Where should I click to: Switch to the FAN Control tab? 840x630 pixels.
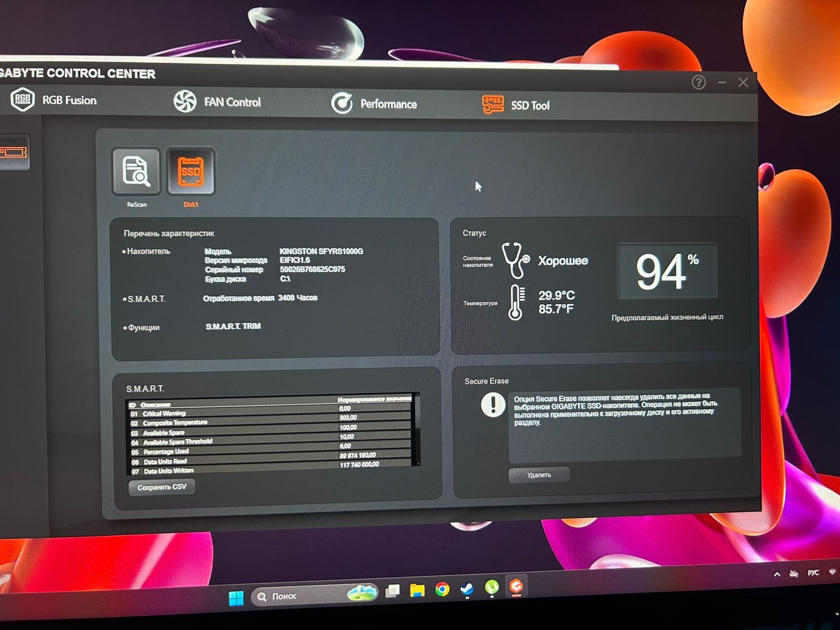click(x=217, y=102)
